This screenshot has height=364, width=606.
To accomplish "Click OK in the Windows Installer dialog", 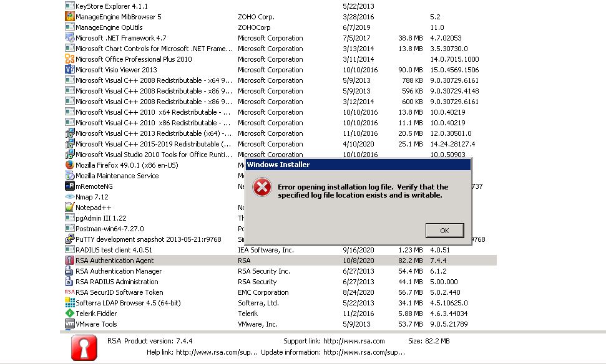I will 444,230.
